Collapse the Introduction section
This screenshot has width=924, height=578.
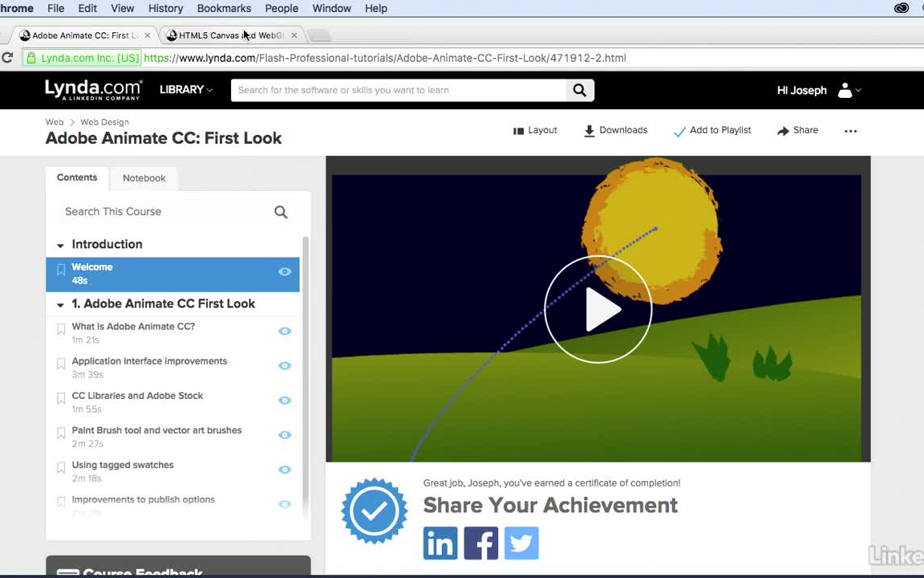coord(60,246)
